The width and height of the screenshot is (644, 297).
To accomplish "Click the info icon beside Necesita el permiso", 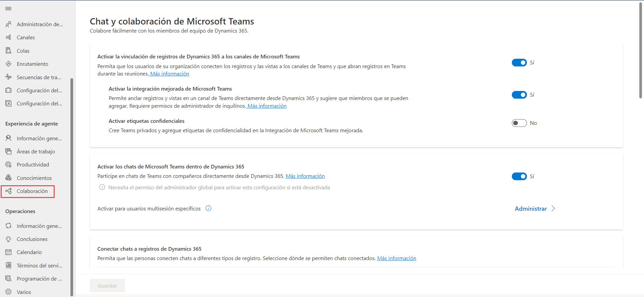I will pyautogui.click(x=102, y=187).
